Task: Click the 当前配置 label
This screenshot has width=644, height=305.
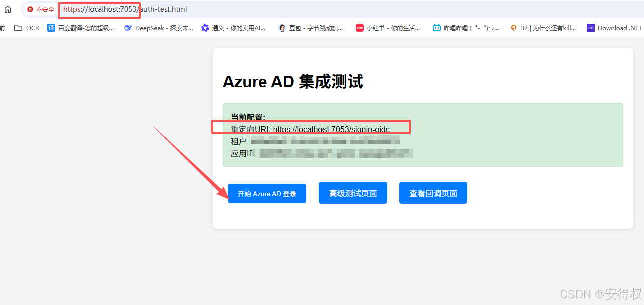Action: tap(248, 117)
